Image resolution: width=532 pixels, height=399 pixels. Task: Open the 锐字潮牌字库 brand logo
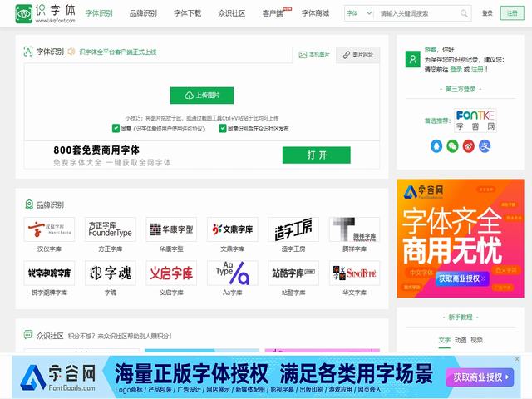click(x=49, y=273)
